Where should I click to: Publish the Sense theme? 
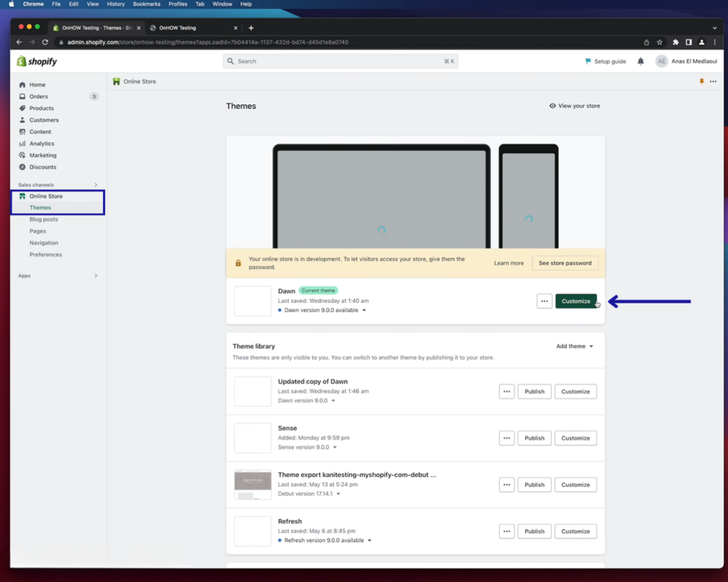[535, 438]
